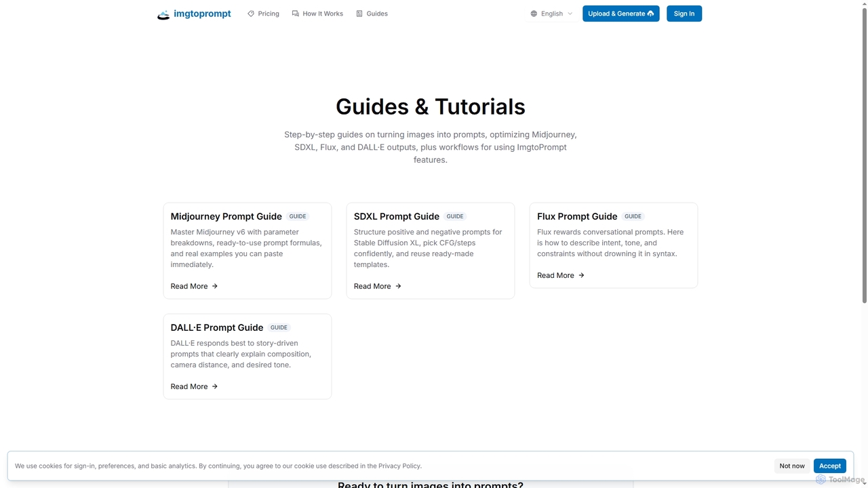Open Read More for Midjourney Prompt Guide

click(195, 286)
